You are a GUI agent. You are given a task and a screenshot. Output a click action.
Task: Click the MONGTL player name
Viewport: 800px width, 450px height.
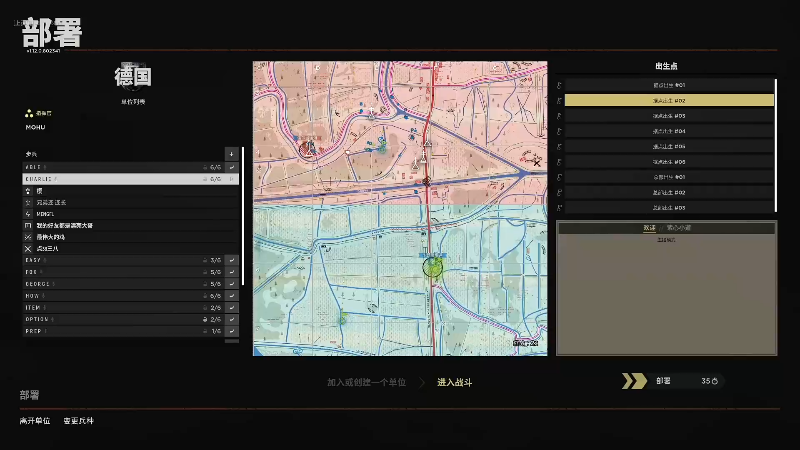coord(45,214)
